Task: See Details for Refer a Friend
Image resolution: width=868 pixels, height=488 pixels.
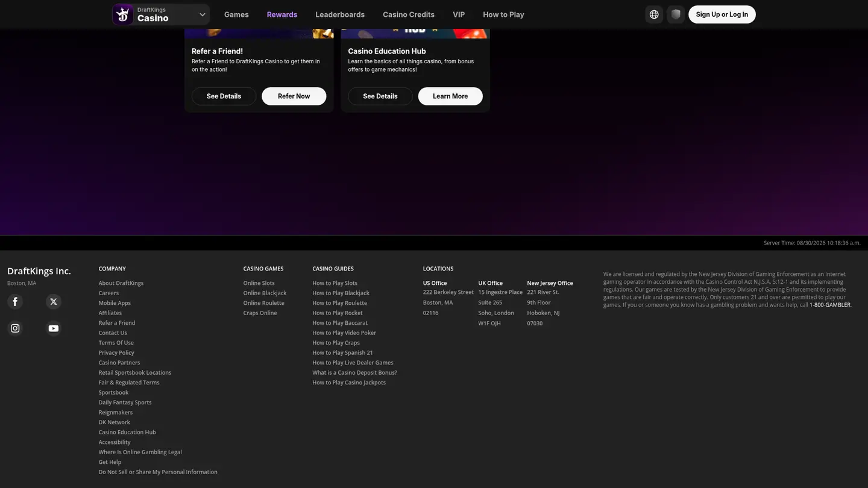Action: [x=224, y=96]
